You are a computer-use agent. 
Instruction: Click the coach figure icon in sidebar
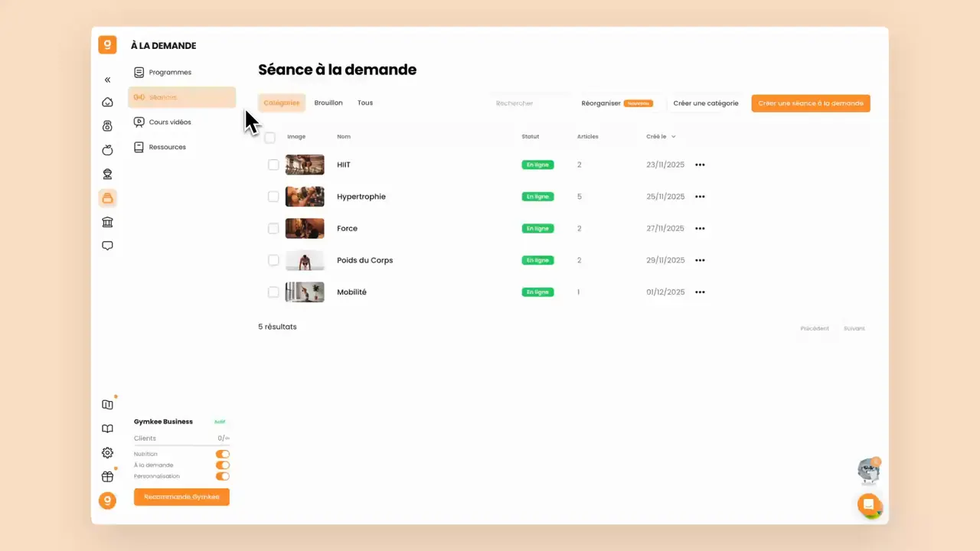(107, 174)
